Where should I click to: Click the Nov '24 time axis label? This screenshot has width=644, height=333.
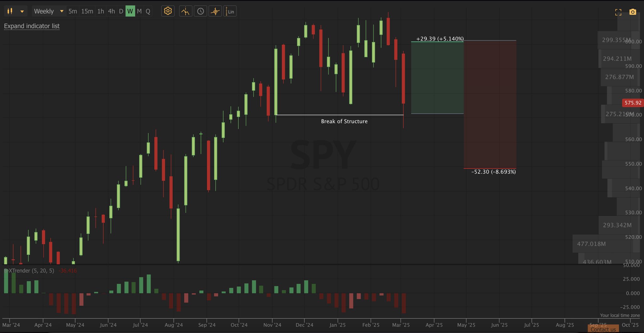pyautogui.click(x=272, y=325)
